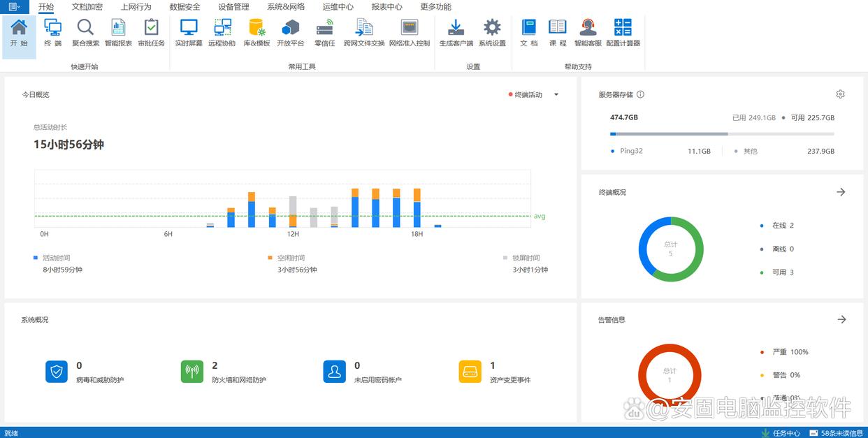Switch to the 文档加密 tab
Image resolution: width=868 pixels, height=438 pixels.
(87, 7)
